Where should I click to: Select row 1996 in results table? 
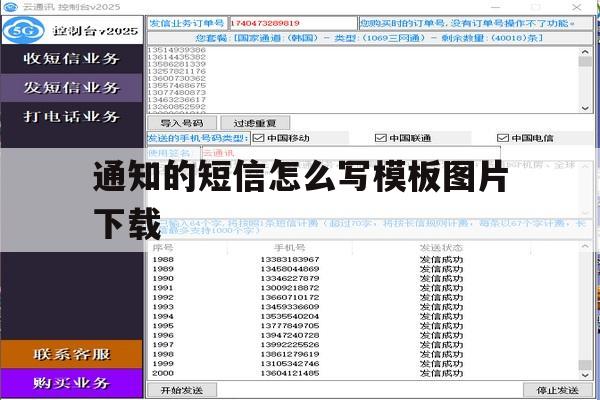tap(363, 335)
